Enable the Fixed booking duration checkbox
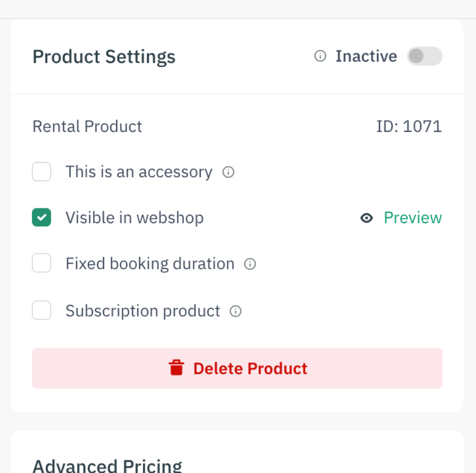This screenshot has width=476, height=473. pos(42,263)
